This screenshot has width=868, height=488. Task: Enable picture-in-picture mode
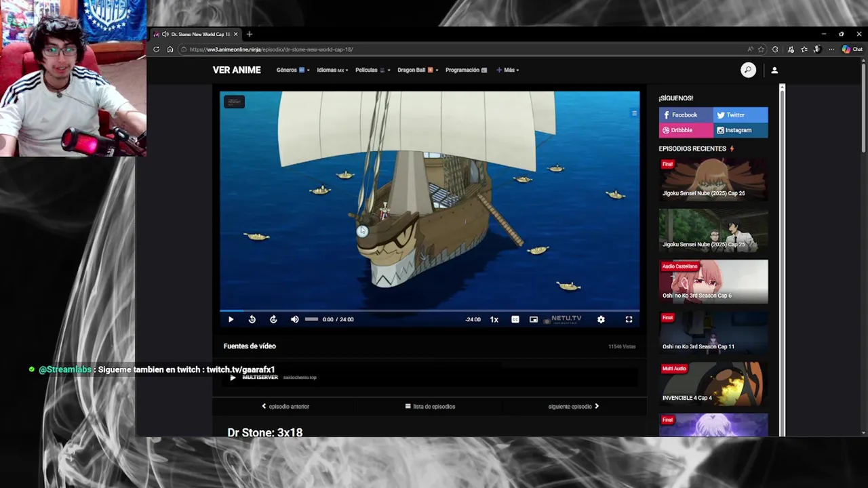point(534,319)
